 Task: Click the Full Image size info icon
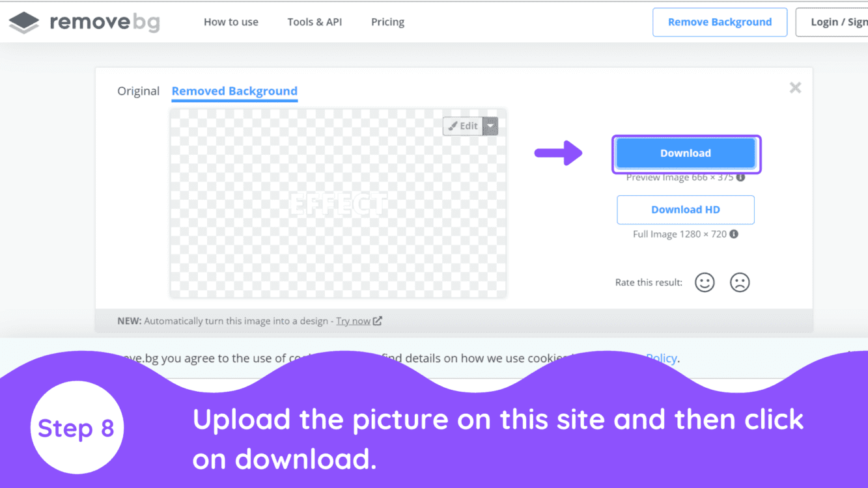click(734, 234)
